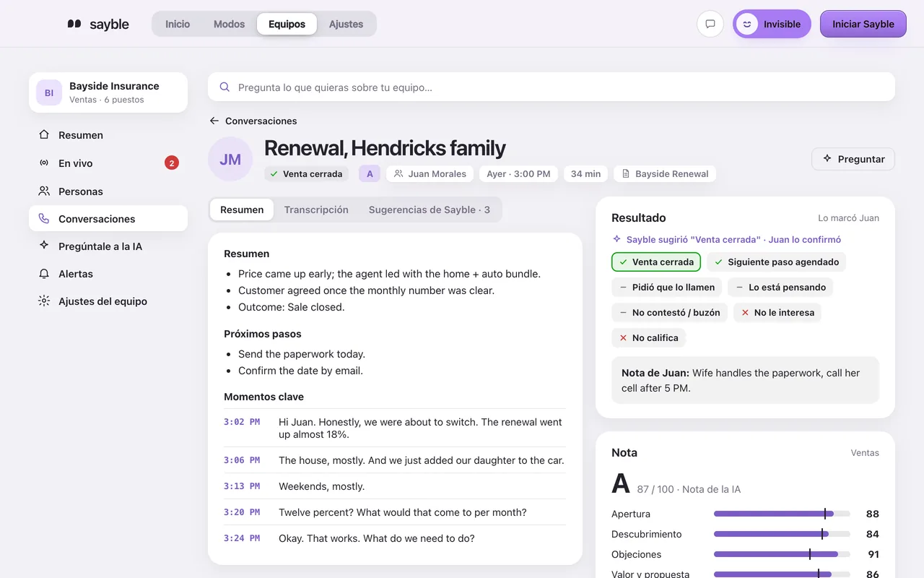
Task: Click the En vivo broadcast icon
Action: click(x=44, y=163)
